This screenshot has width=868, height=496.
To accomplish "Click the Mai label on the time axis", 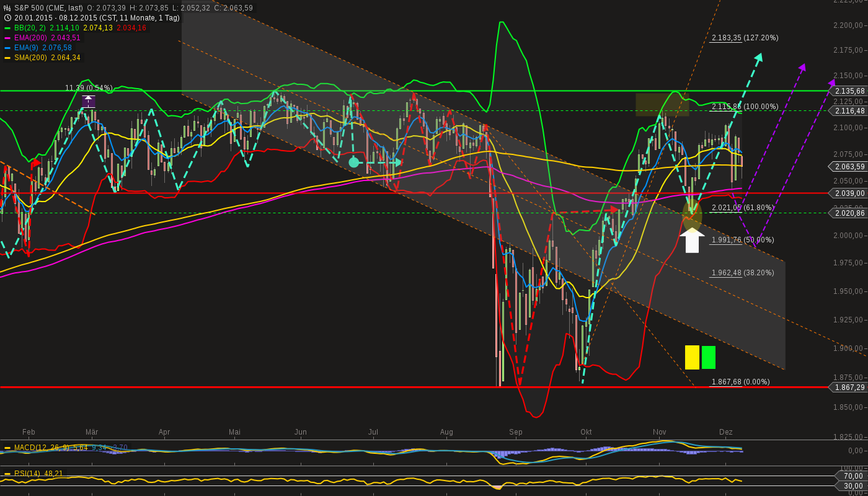I will tap(234, 432).
